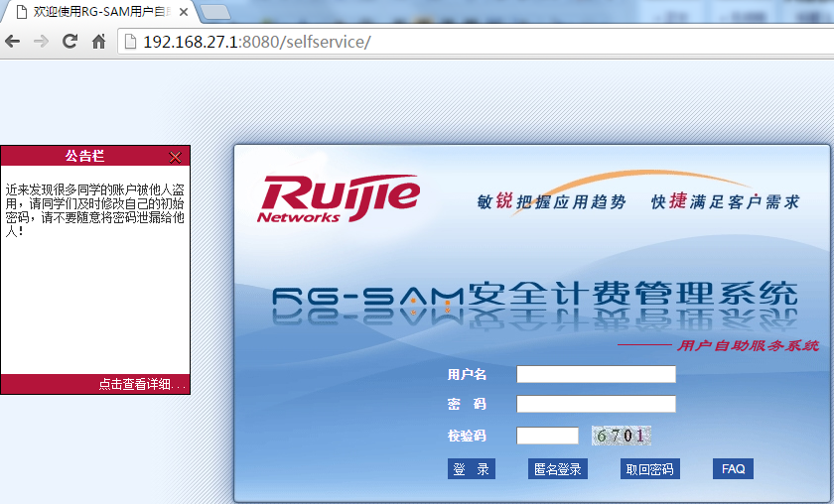Screen dimensions: 834x504
Task: Click the address bar URL
Action: coord(258,42)
